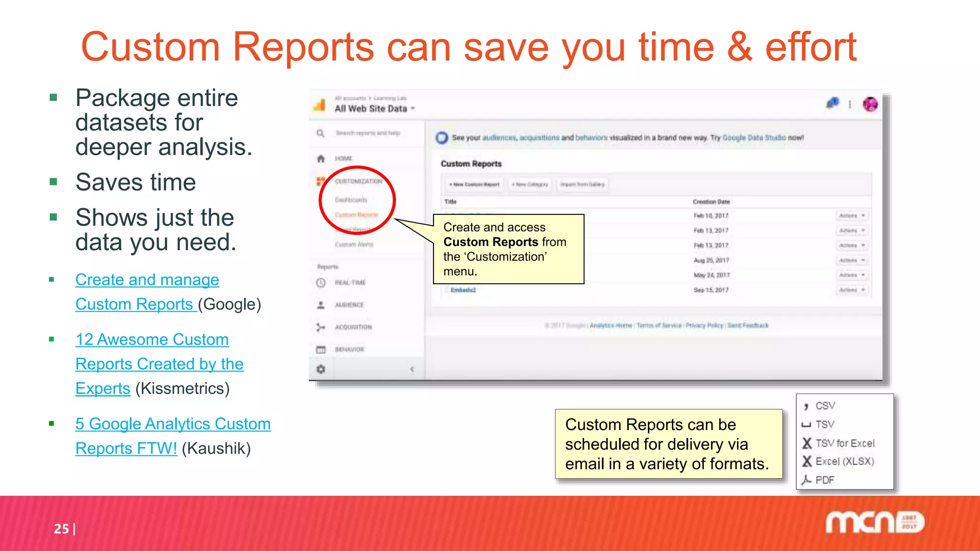Screen dimensions: 980x551
Task: Sort by the Creation Date column header
Action: [x=711, y=202]
